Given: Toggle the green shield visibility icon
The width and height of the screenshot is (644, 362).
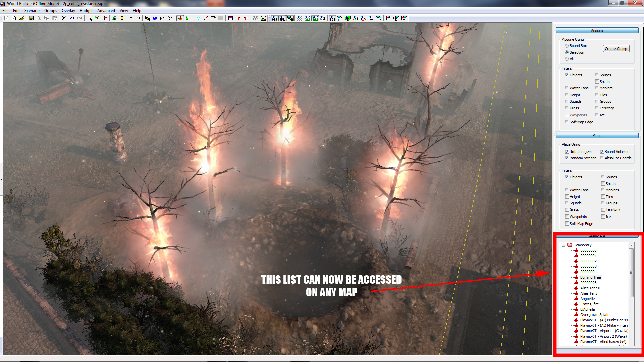Looking at the screenshot, I should tap(348, 18).
